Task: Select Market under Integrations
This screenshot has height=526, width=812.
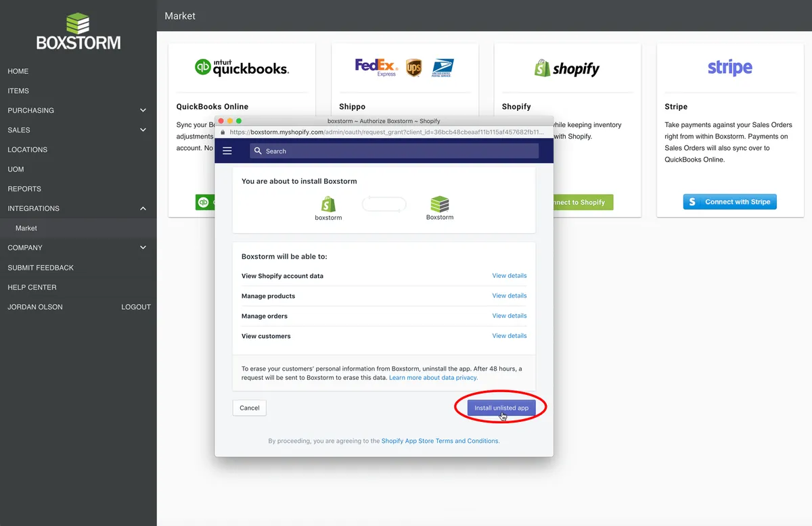Action: [26, 228]
